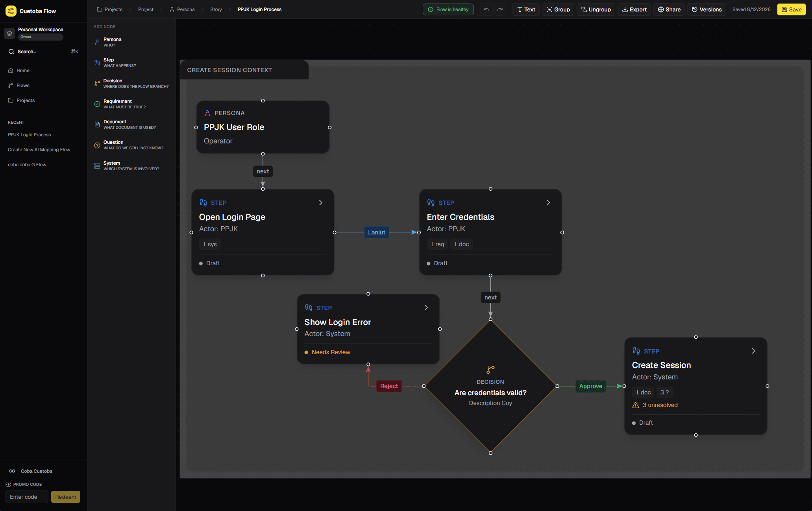Add a Persona node from the palette
The image size is (812, 511).
[x=131, y=42]
